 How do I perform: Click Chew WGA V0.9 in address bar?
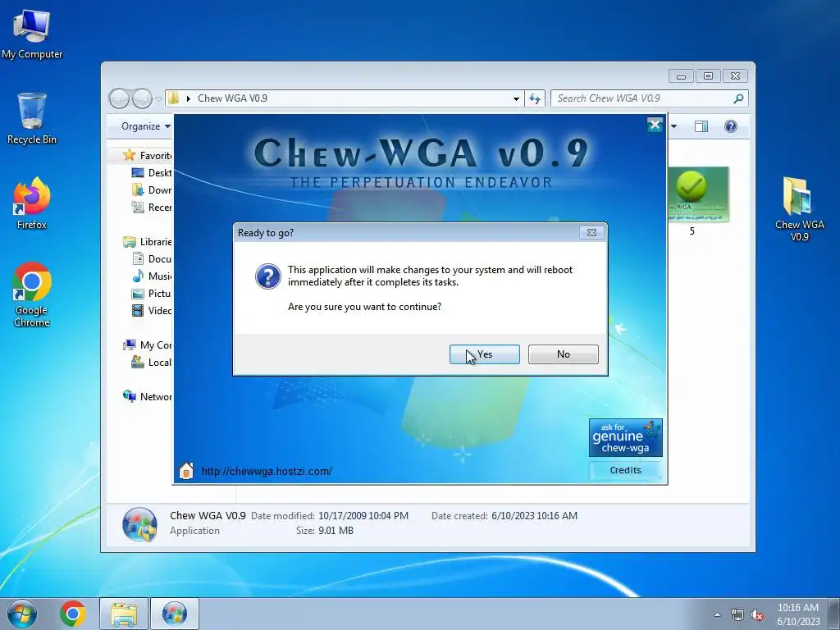pyautogui.click(x=232, y=98)
